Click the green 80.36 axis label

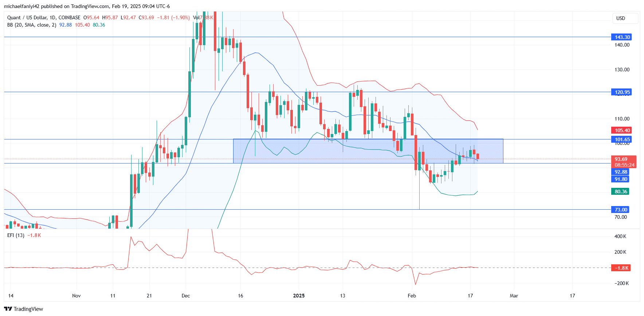[620, 191]
